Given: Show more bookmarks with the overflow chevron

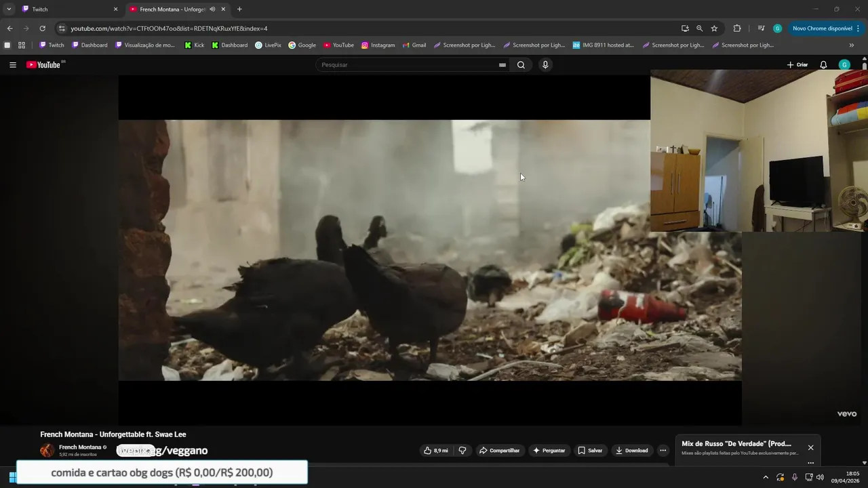Looking at the screenshot, I should 852,45.
